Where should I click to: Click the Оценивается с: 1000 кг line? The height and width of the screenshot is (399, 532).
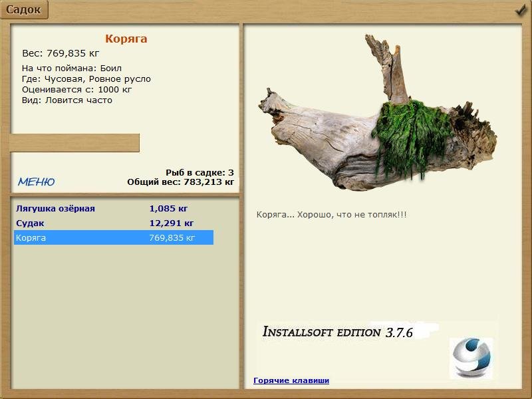(76, 90)
